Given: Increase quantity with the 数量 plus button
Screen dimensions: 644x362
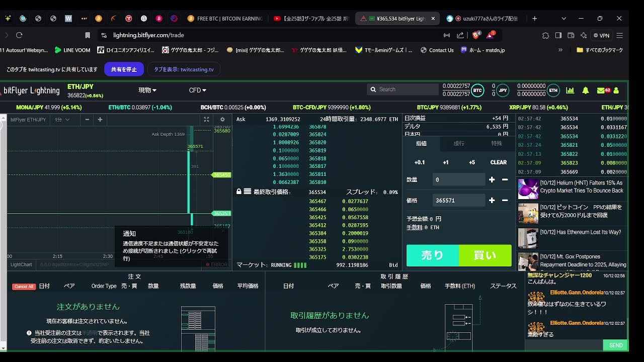Looking at the screenshot, I should (492, 179).
